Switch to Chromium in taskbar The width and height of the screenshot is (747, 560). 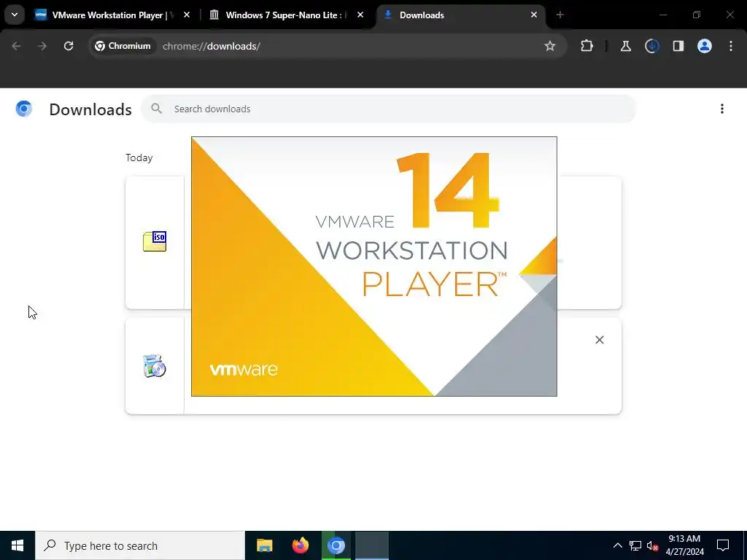(336, 545)
